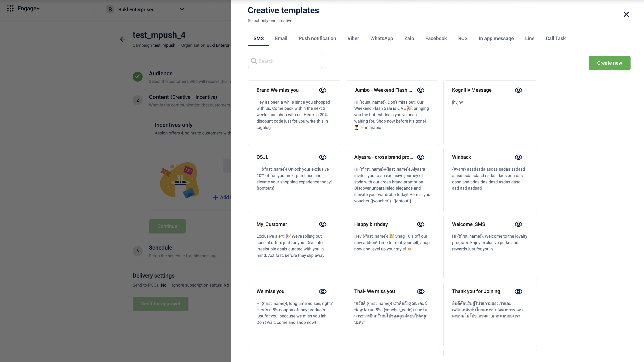Image resolution: width=644 pixels, height=362 pixels.
Task: Preview the Happy birthday template
Action: [420, 224]
